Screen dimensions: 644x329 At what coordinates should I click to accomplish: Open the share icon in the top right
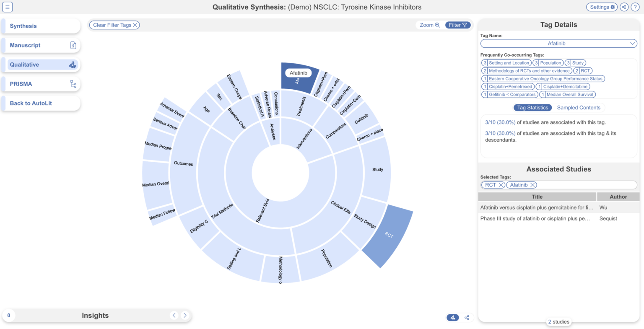(x=623, y=7)
